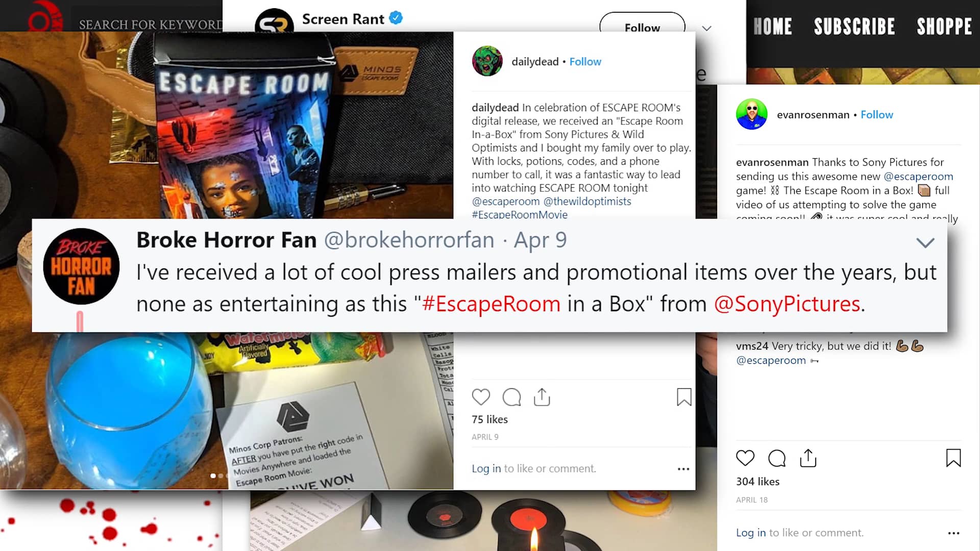Open the SUBSCRIBE menu item
980x551 pixels.
click(x=854, y=27)
